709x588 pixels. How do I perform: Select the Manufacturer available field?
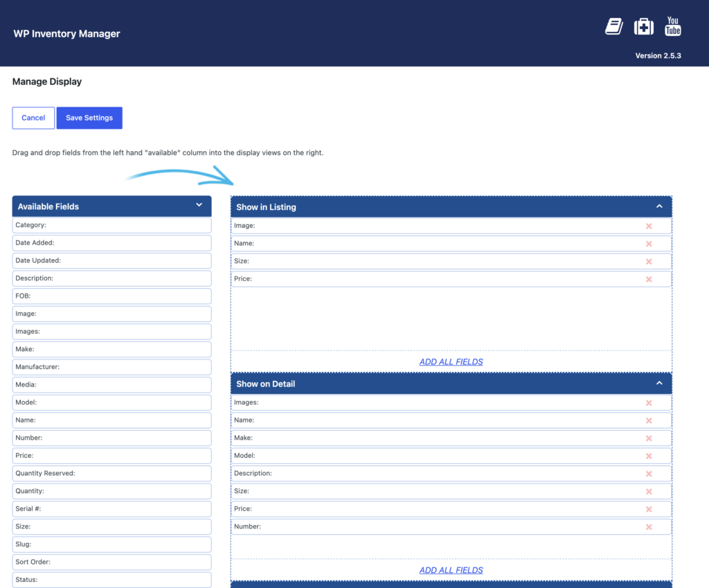[x=111, y=367]
